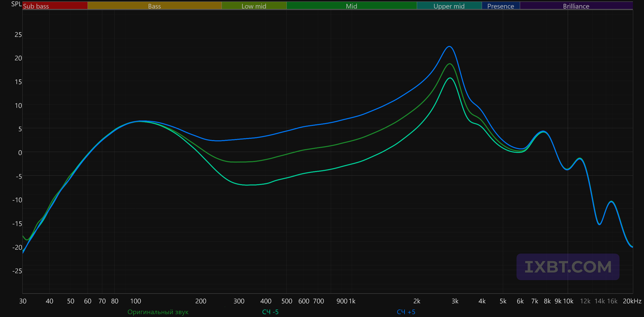
Task: Click the 0 dB level label
Action: pyautogui.click(x=20, y=153)
